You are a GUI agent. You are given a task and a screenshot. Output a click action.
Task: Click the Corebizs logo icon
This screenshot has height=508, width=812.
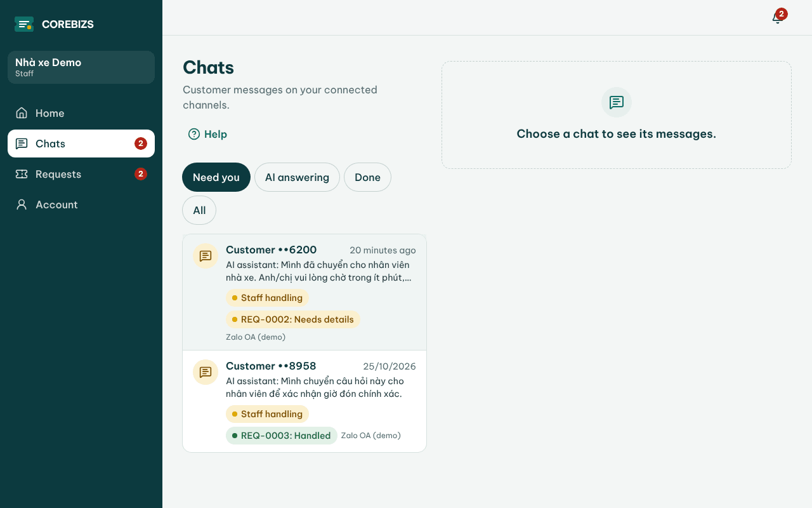(24, 24)
